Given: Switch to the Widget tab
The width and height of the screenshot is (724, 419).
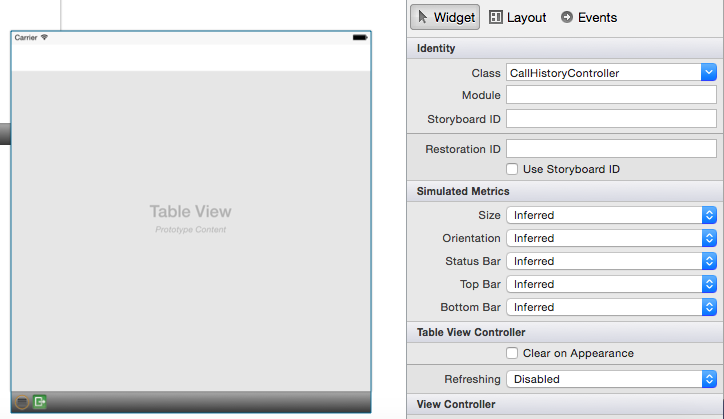Looking at the screenshot, I should (445, 17).
